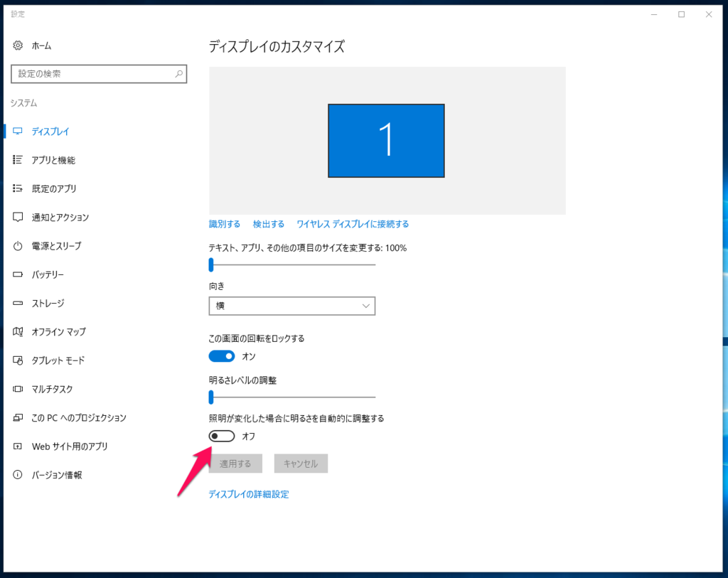The width and height of the screenshot is (728, 578).
Task: Click the 適用する button
Action: click(x=235, y=464)
